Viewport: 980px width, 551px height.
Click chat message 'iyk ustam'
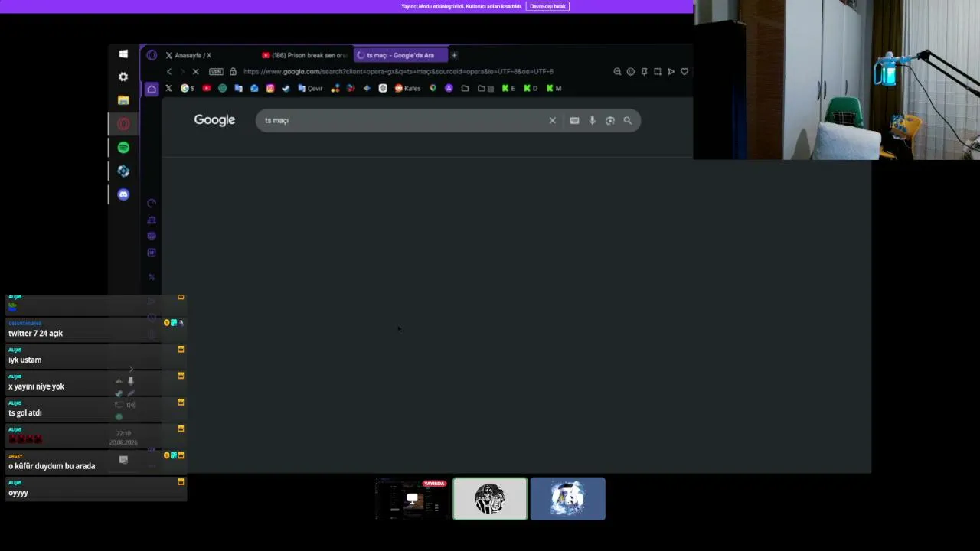tap(25, 360)
